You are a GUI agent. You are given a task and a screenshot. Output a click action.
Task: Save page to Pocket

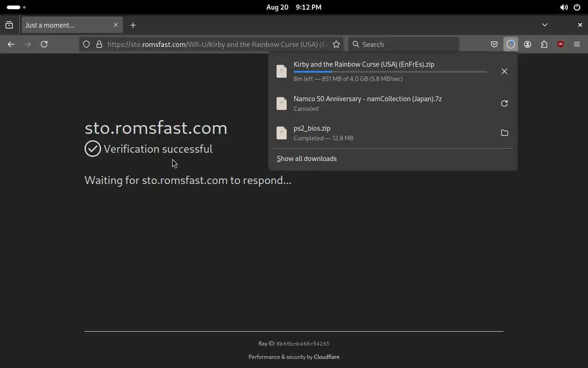pyautogui.click(x=494, y=44)
